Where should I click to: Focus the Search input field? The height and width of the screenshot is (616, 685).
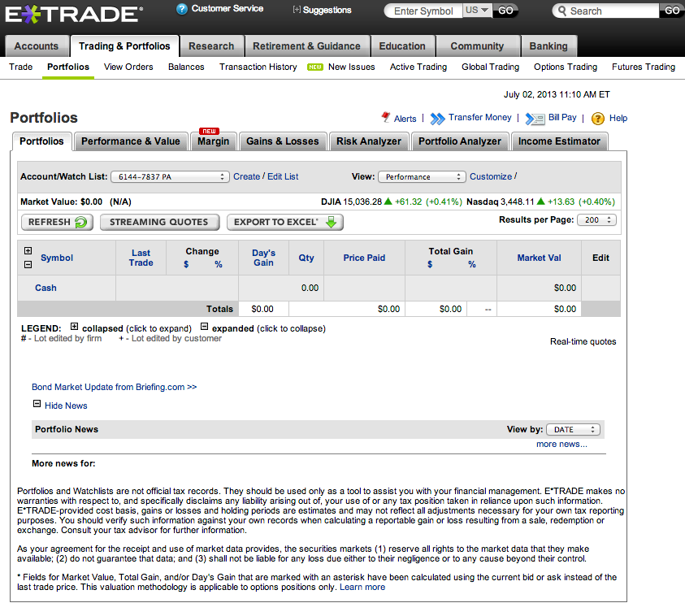click(x=606, y=11)
